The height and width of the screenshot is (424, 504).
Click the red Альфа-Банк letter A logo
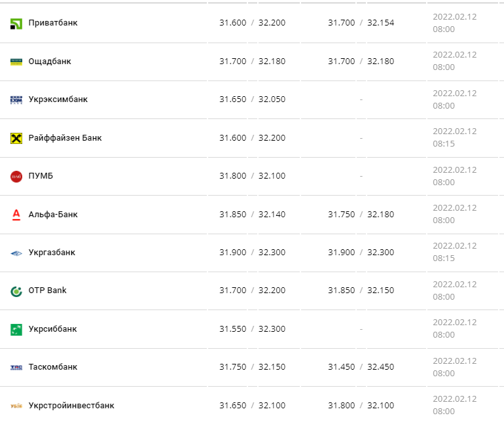[x=16, y=215]
